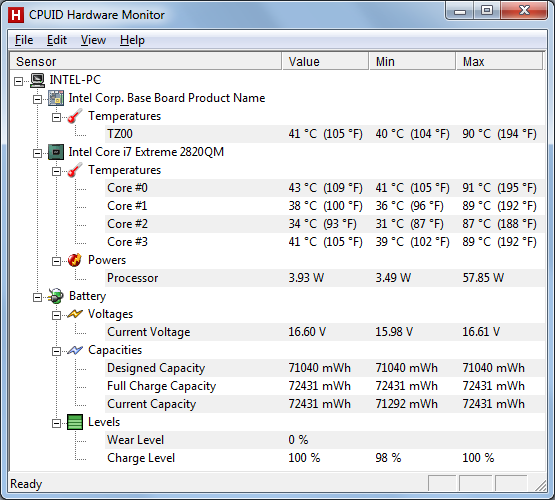Open the File menu

pyautogui.click(x=24, y=40)
